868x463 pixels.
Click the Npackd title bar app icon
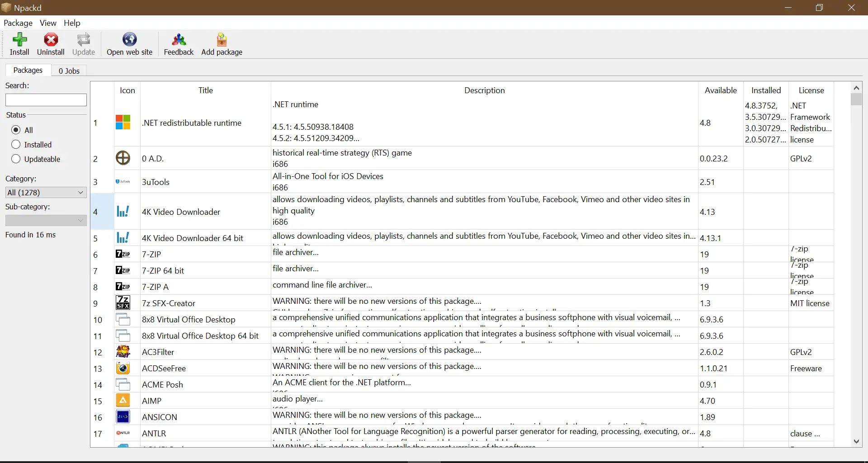click(x=6, y=8)
